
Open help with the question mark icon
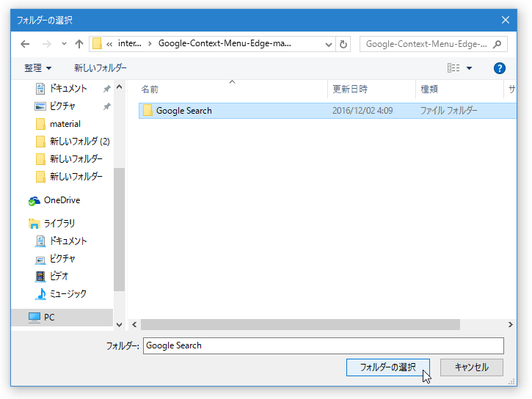(500, 68)
